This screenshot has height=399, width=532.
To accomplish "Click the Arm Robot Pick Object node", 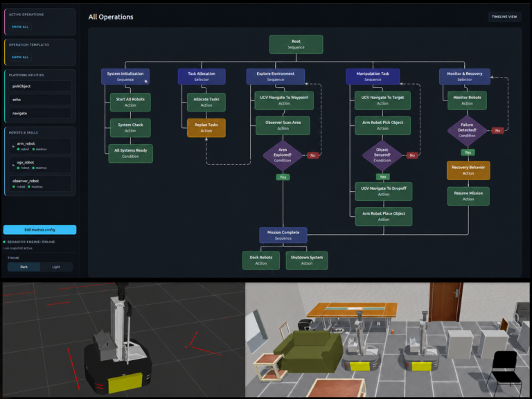I will [382, 125].
